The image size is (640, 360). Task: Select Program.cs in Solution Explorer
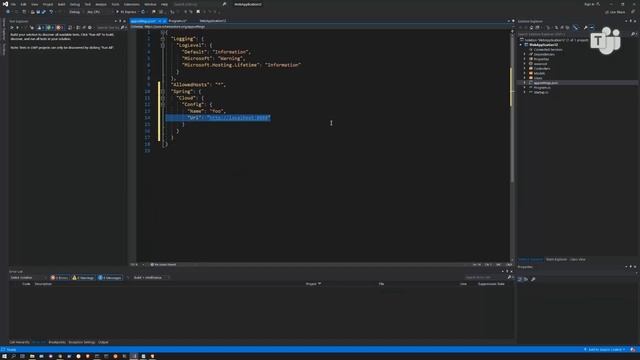click(542, 87)
